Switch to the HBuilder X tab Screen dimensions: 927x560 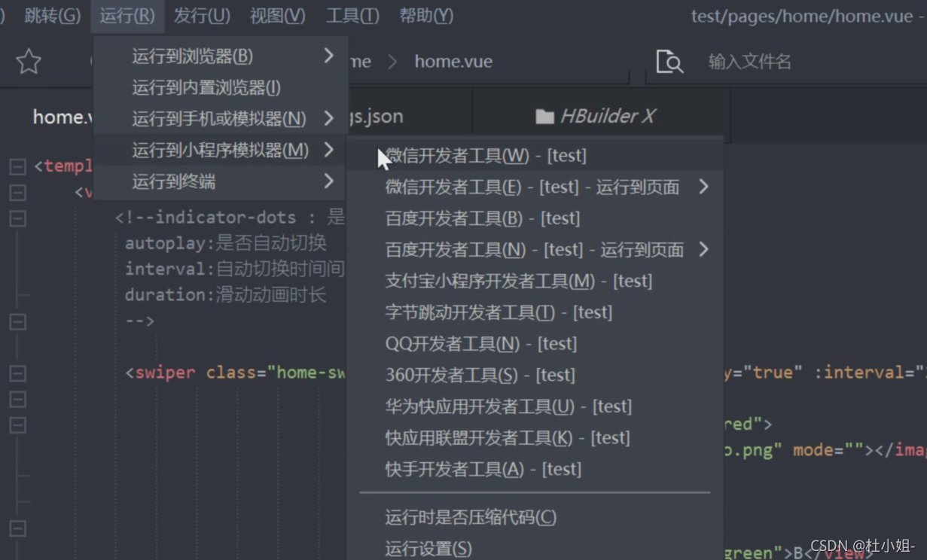(595, 117)
